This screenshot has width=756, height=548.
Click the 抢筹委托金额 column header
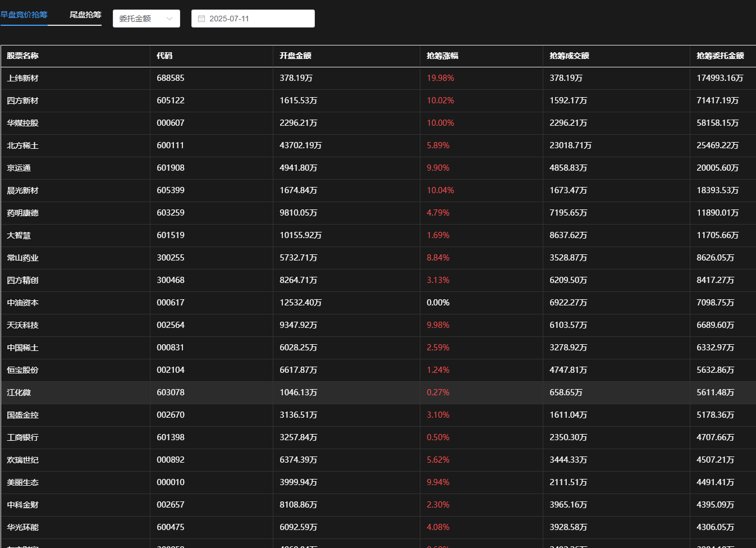[721, 56]
